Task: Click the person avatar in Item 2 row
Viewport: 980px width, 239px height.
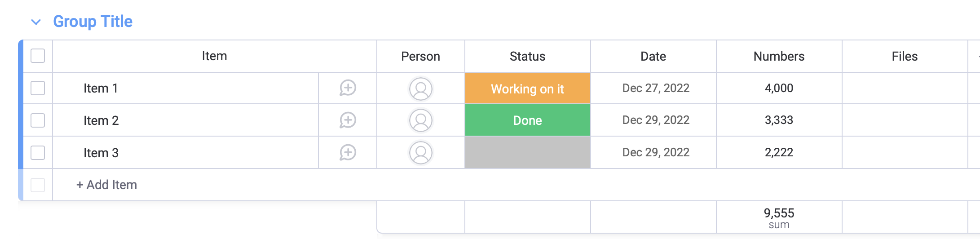Action: [x=421, y=120]
